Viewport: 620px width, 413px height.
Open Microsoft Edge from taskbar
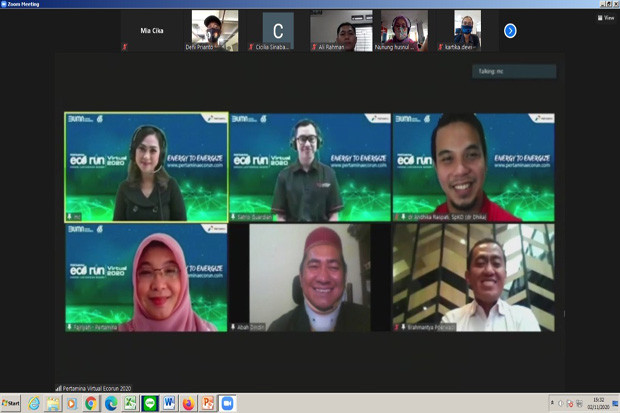[111, 403]
